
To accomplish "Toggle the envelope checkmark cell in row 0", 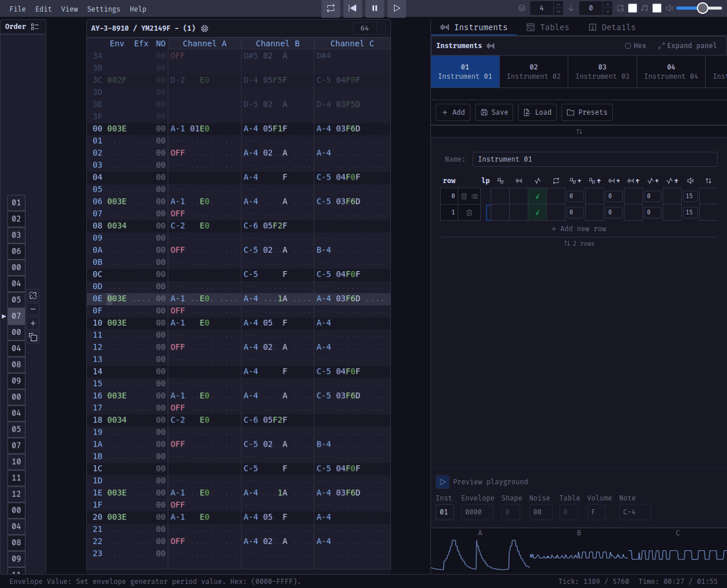I will coord(537,196).
